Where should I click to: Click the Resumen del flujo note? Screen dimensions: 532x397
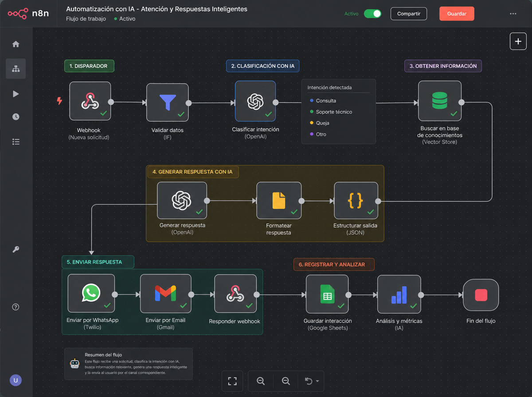129,364
